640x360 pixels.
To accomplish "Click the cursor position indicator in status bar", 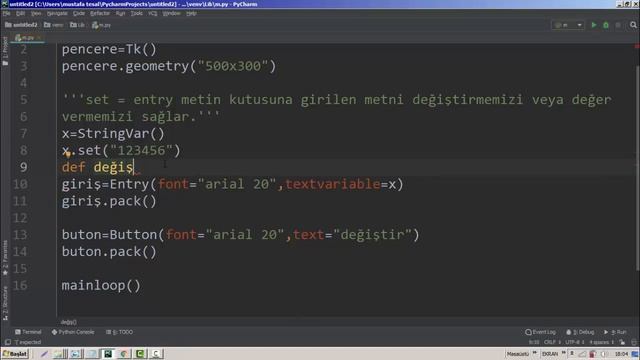I will pyautogui.click(x=534, y=342).
